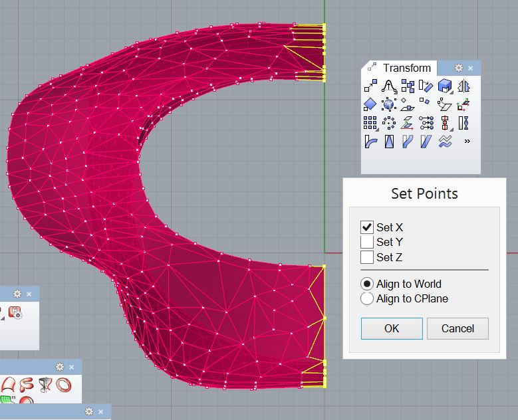
Task: Choose the Mirror tool icon
Action: (x=463, y=86)
